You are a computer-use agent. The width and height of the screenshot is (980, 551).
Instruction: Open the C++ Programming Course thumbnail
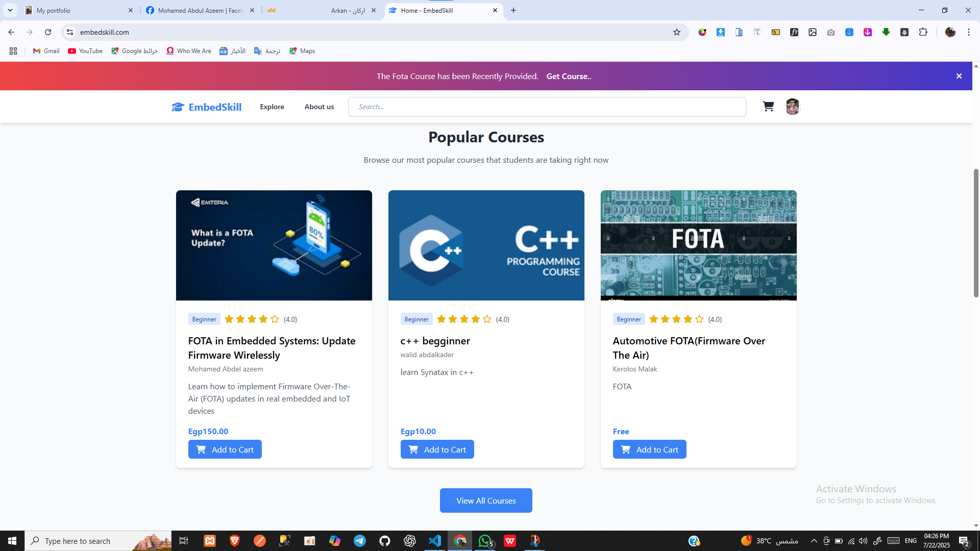pyautogui.click(x=486, y=245)
